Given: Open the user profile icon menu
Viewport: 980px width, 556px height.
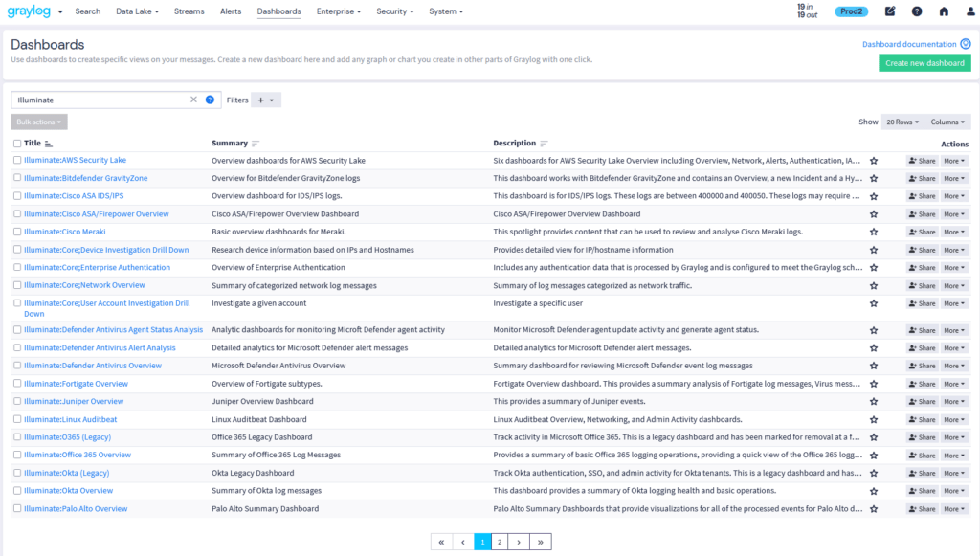Looking at the screenshot, I should [967, 11].
